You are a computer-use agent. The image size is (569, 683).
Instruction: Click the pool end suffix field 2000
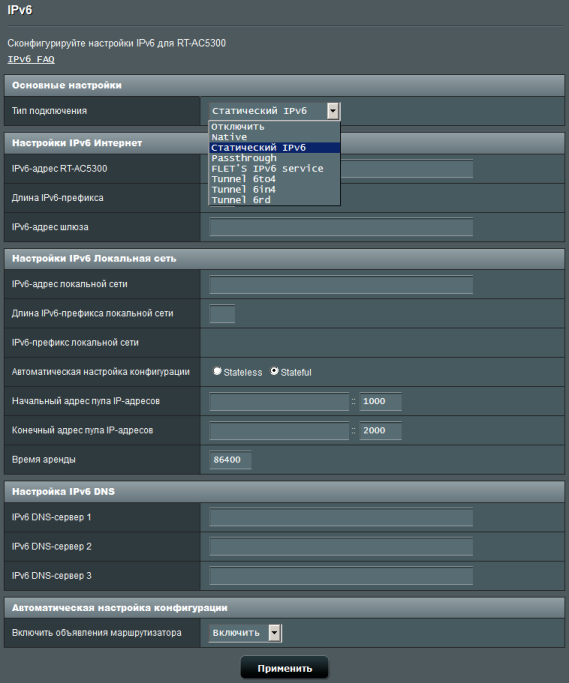click(x=380, y=430)
